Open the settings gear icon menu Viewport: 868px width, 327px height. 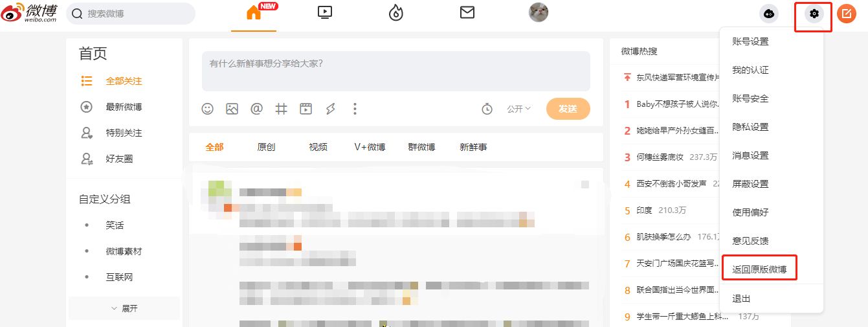coord(814,14)
